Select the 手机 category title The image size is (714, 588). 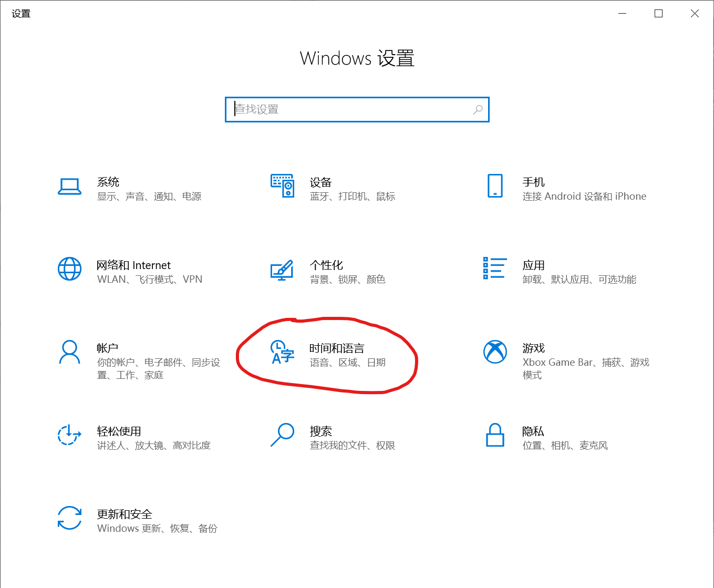(534, 182)
